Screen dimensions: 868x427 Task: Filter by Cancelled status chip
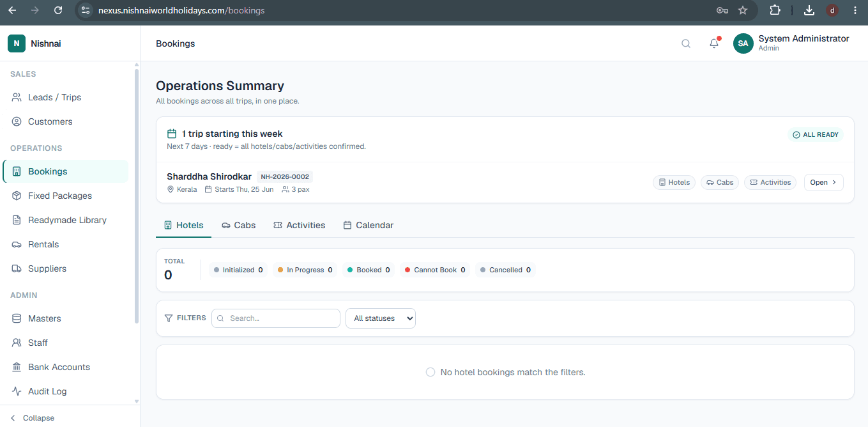coord(505,270)
